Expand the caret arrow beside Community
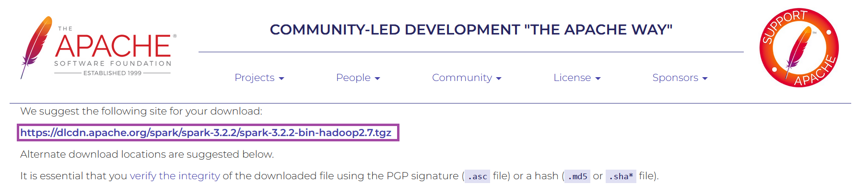This screenshot has width=868, height=196. click(x=499, y=79)
